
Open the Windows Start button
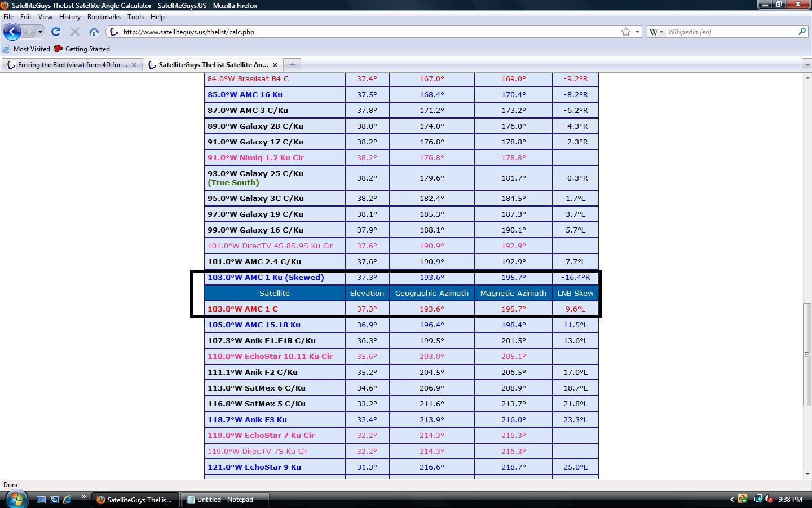point(16,499)
